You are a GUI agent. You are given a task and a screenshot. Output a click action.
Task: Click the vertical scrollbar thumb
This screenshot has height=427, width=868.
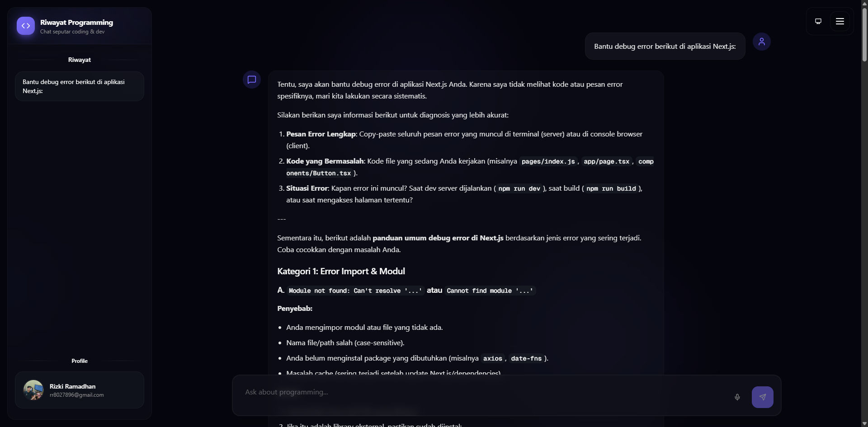864,34
